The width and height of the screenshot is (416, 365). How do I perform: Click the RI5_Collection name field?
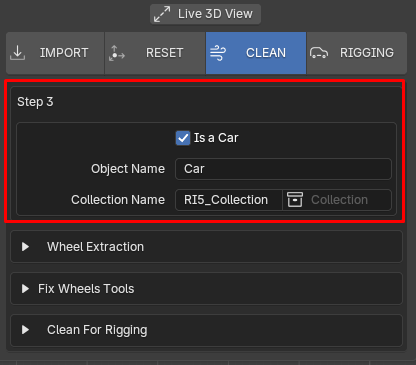(x=229, y=200)
